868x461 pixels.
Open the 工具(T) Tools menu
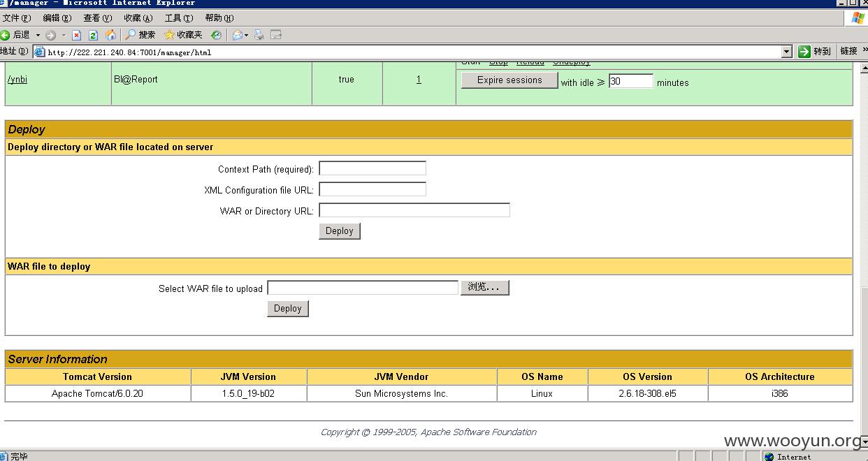(x=179, y=18)
